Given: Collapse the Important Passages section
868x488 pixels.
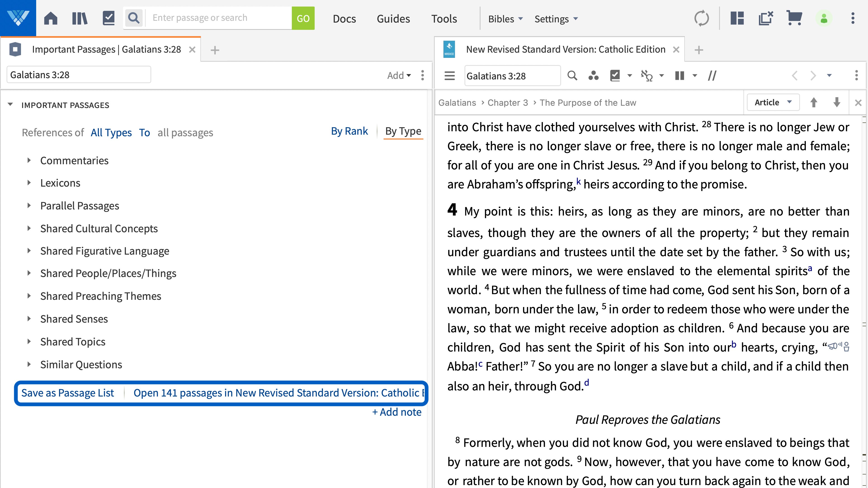Looking at the screenshot, I should [10, 105].
